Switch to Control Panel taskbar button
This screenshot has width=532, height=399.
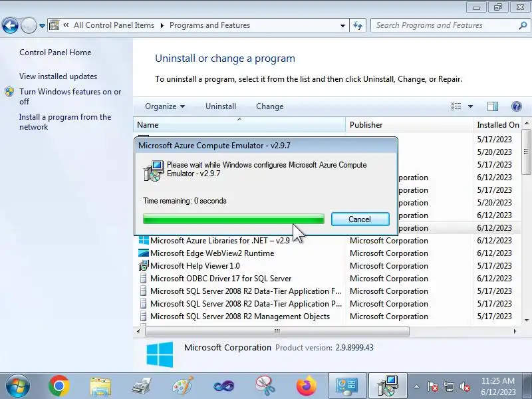click(346, 386)
